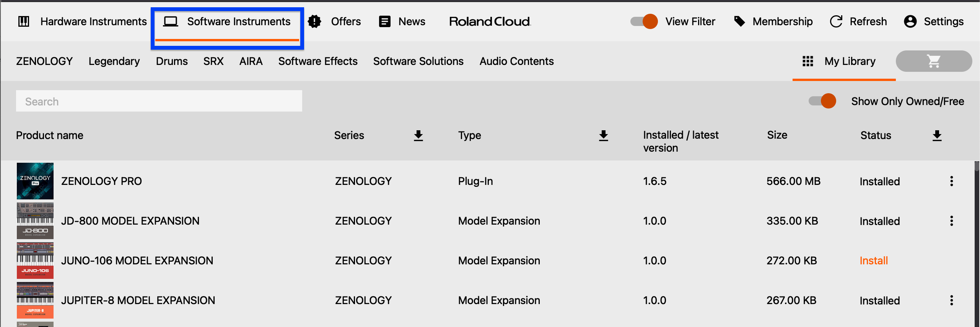Click inside the Search field

[x=159, y=101]
